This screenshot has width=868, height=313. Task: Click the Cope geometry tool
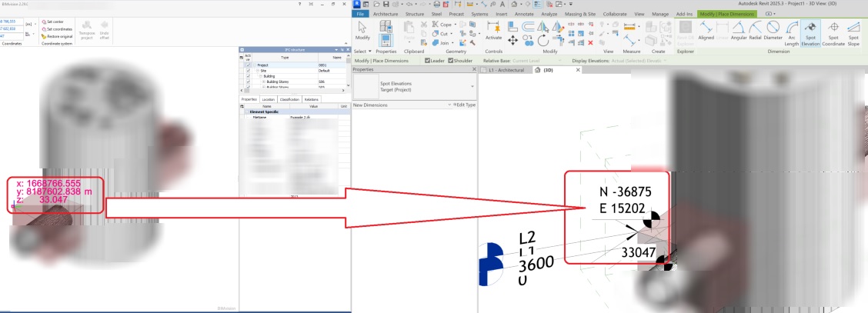pyautogui.click(x=441, y=25)
